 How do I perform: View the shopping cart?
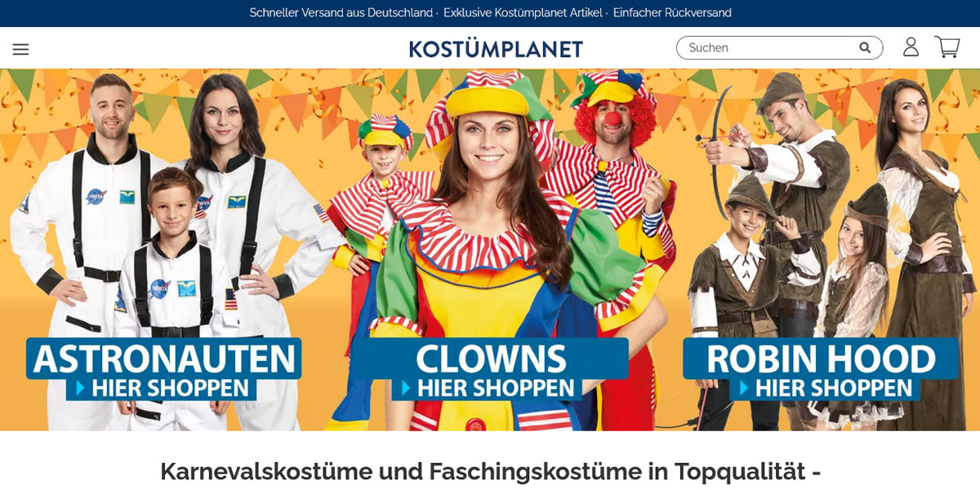pyautogui.click(x=947, y=47)
